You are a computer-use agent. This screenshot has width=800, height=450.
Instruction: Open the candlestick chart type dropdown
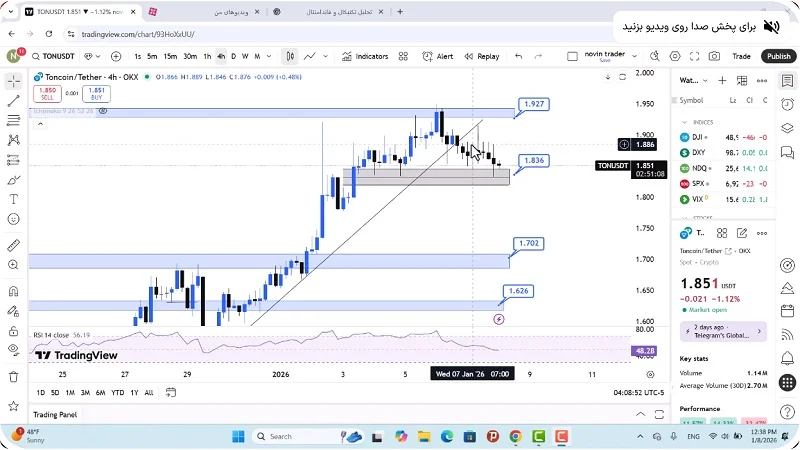pos(289,57)
